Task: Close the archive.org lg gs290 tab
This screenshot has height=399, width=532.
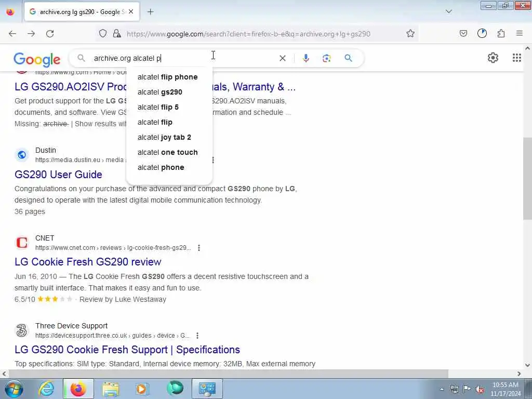Action: (131, 12)
